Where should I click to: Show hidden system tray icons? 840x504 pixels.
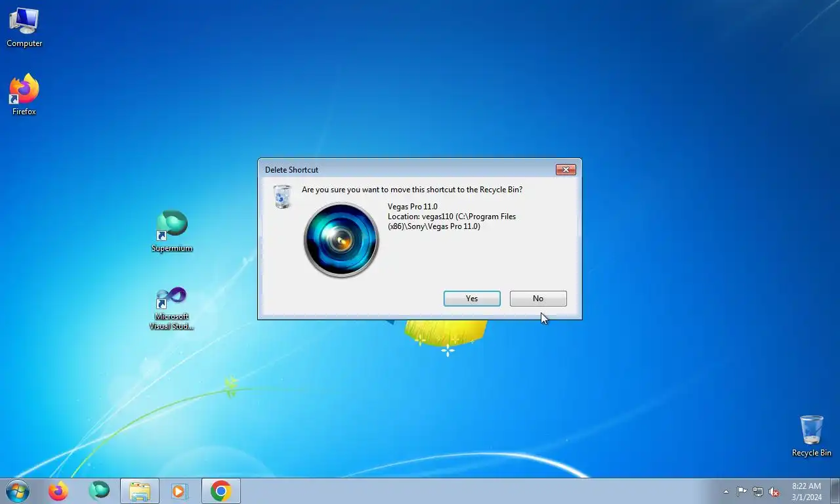pyautogui.click(x=726, y=492)
